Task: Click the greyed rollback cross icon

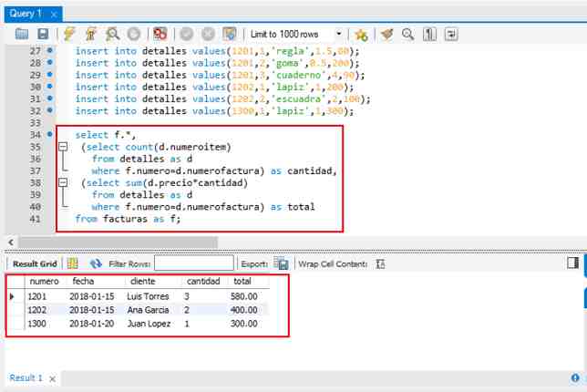Action: pos(208,35)
